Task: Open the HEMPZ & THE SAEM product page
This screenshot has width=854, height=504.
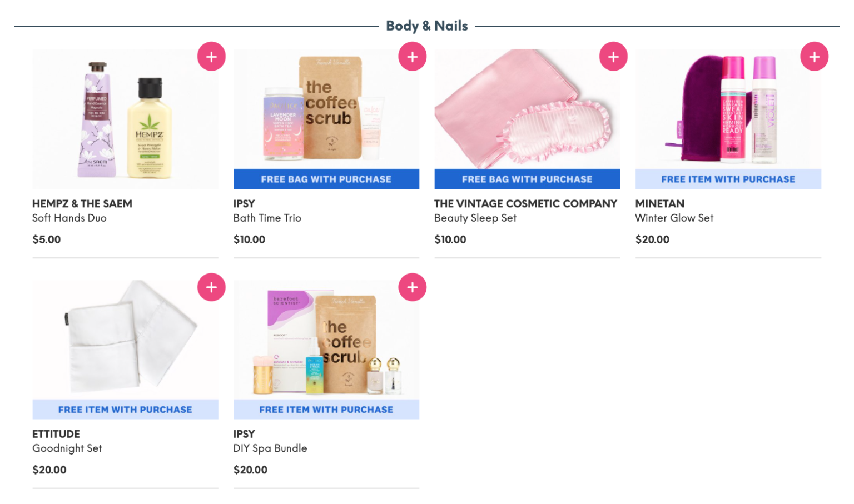Action: pos(82,204)
